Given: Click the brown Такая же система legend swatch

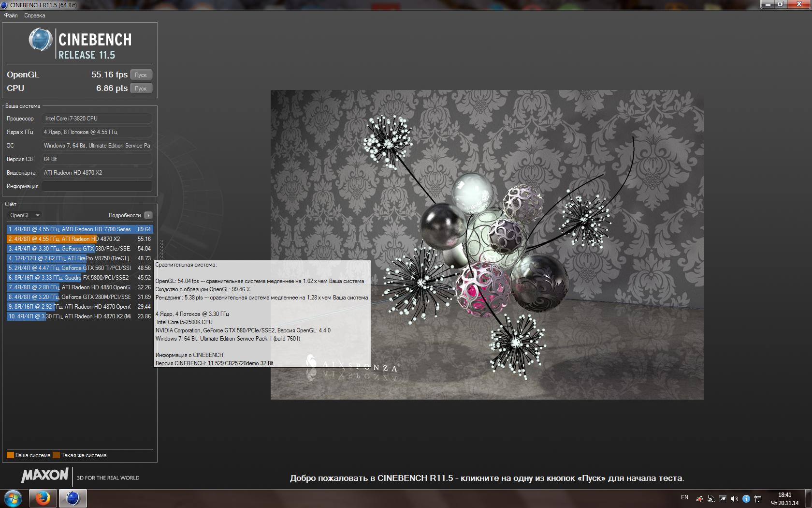Looking at the screenshot, I should click(x=56, y=455).
